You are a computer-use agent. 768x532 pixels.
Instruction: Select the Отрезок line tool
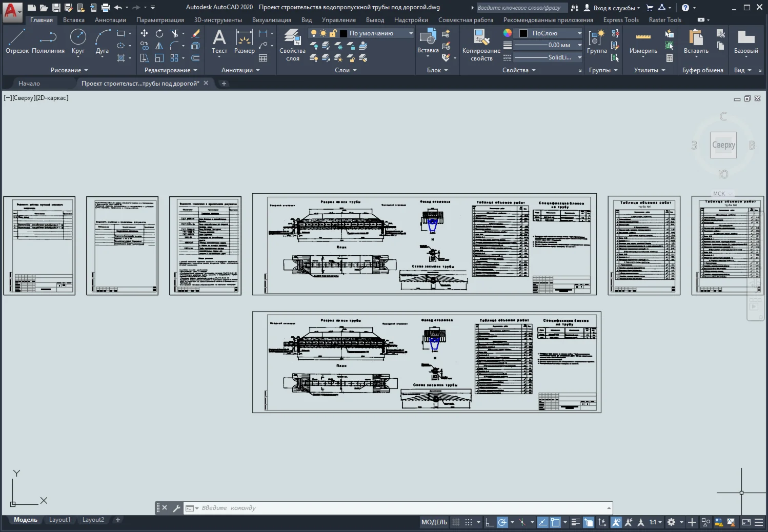point(17,41)
